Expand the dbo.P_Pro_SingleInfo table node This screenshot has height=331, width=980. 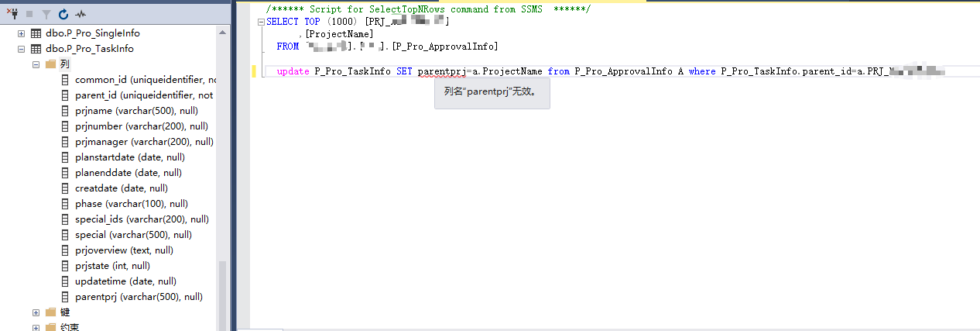click(x=21, y=33)
